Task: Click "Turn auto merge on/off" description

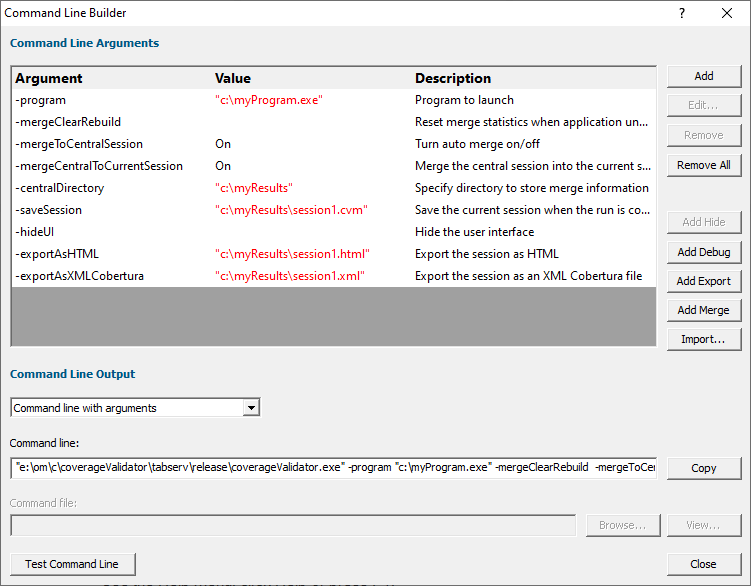Action: [x=478, y=144]
